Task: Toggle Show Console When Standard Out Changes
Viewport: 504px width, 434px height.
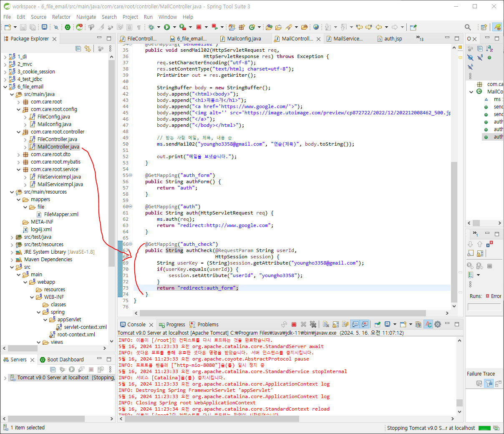Action: point(355,324)
